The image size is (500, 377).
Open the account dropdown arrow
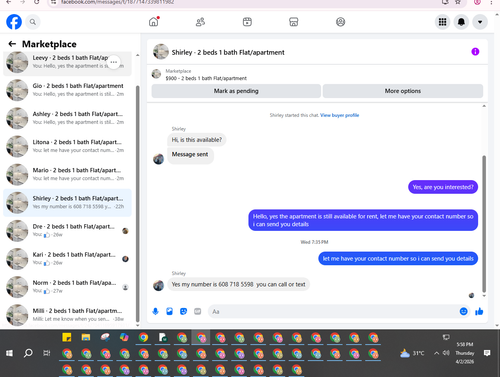480,22
